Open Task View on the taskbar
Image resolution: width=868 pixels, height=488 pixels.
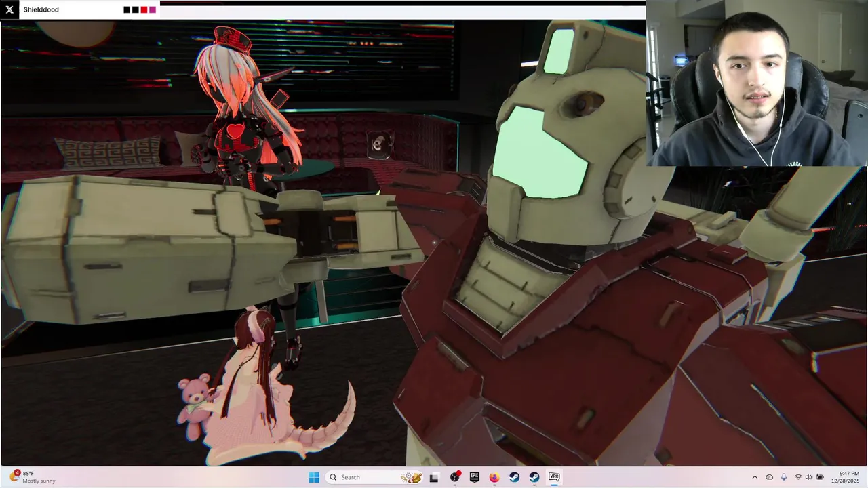(x=435, y=477)
